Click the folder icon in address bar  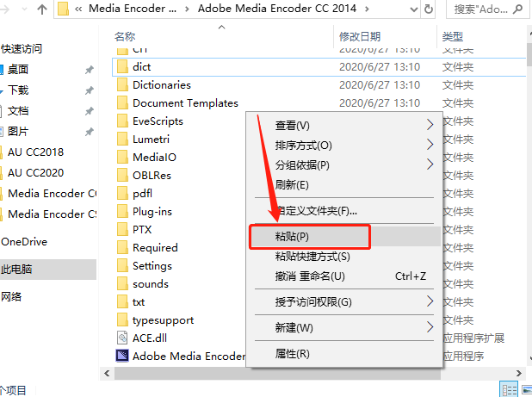pos(63,9)
